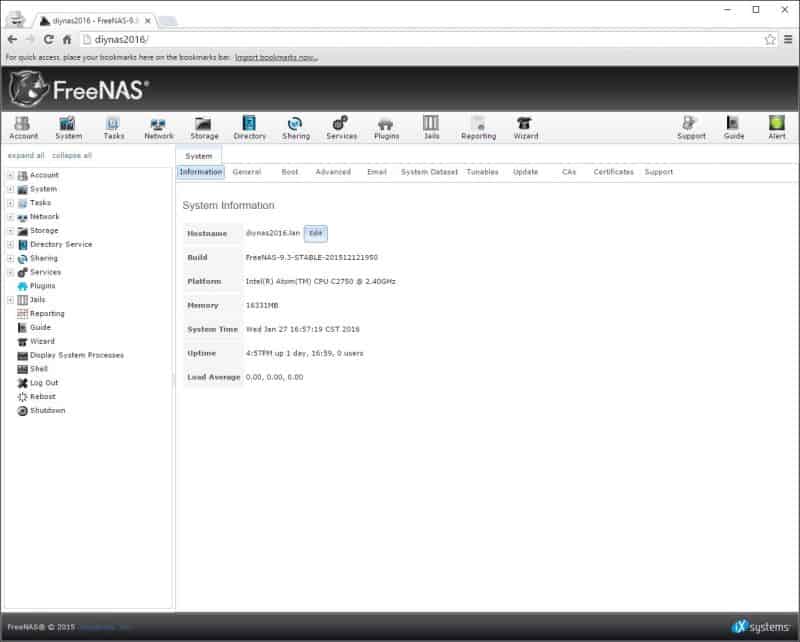Expand the Directory Service tree node

[10, 244]
